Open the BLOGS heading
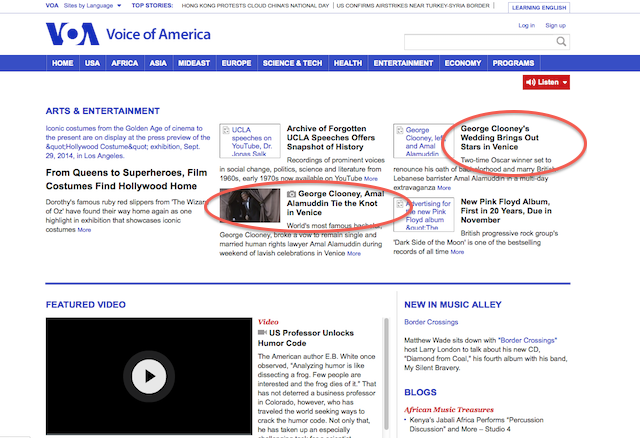Image resolution: width=640 pixels, height=438 pixels. point(420,392)
